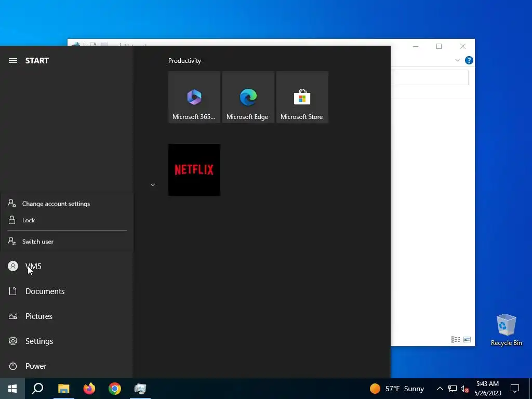Select Switch user option
The image size is (532, 399).
67,242
